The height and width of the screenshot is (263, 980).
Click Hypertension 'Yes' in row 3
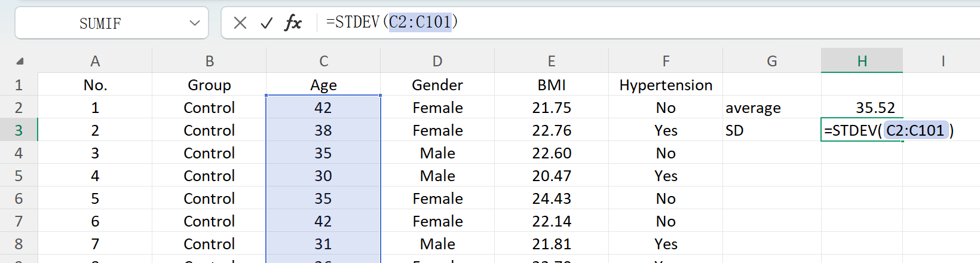point(666,130)
